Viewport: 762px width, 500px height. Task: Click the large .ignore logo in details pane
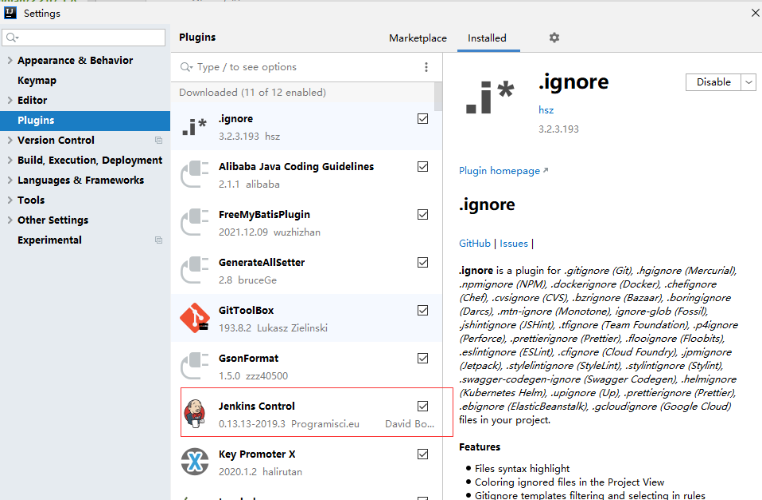(x=489, y=97)
